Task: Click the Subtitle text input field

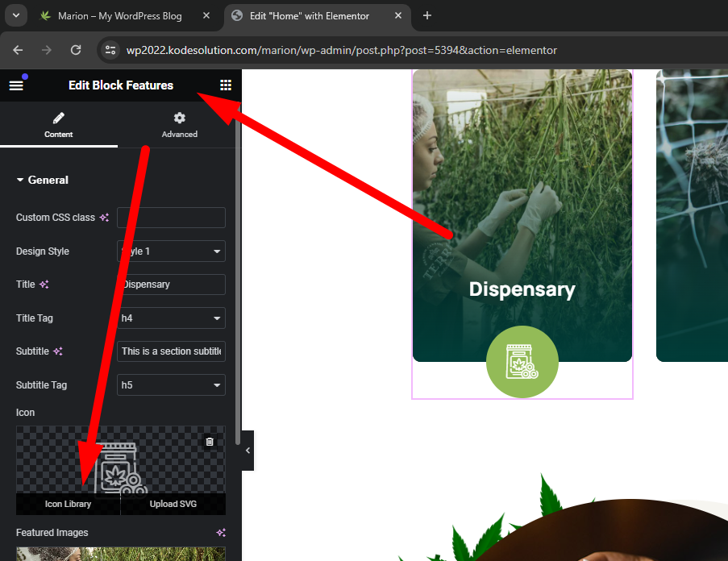Action: [x=171, y=351]
